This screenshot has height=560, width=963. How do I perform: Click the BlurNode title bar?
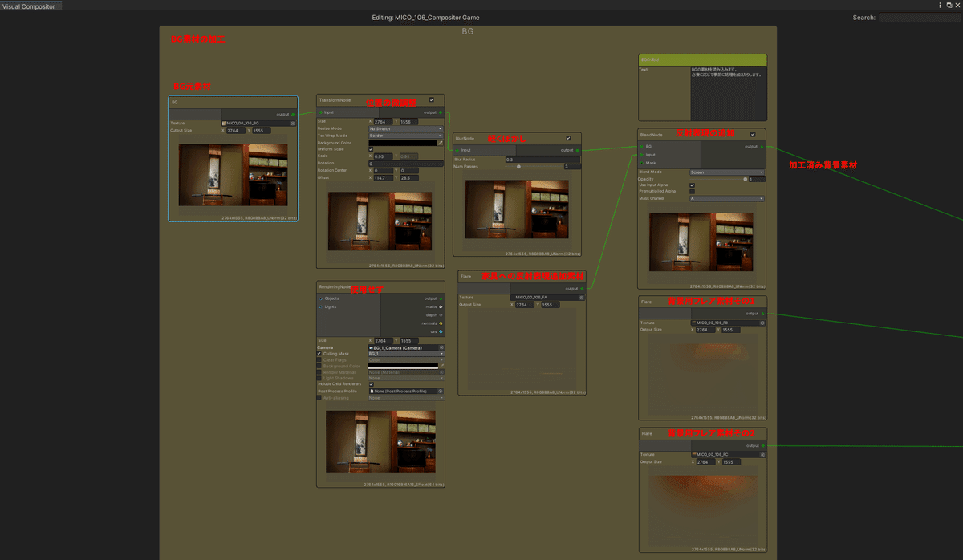tap(518, 138)
